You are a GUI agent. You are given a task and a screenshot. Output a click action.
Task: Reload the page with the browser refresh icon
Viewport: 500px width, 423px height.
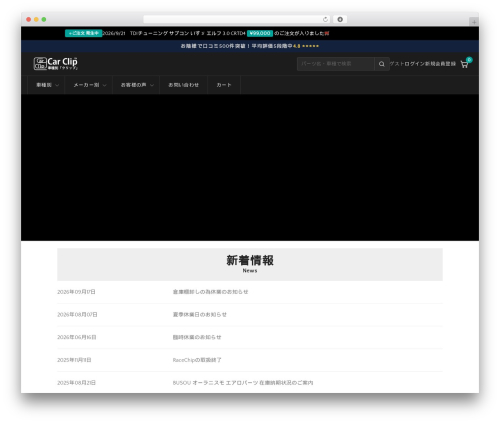click(325, 19)
